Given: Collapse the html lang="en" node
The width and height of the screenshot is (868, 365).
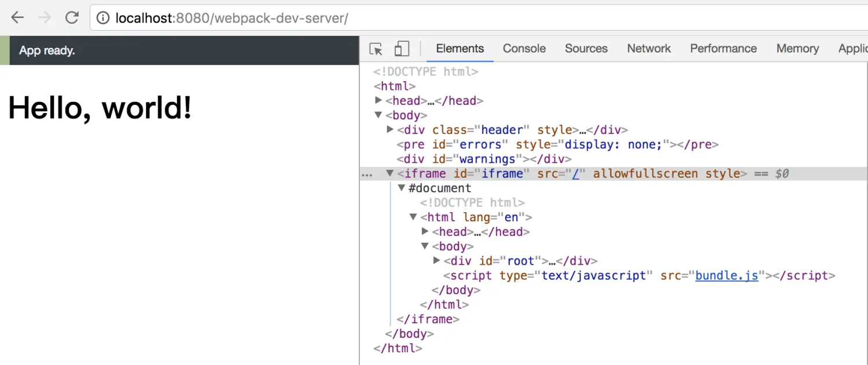Looking at the screenshot, I should 414,217.
